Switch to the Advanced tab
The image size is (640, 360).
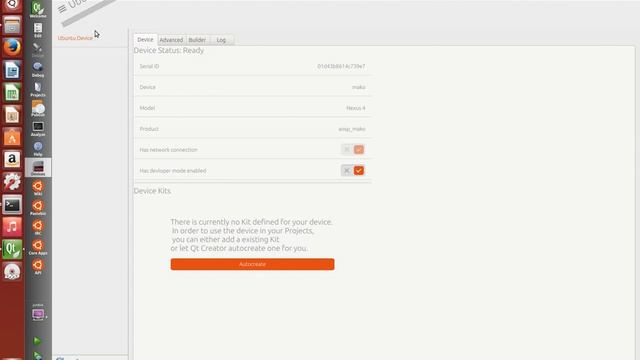171,40
